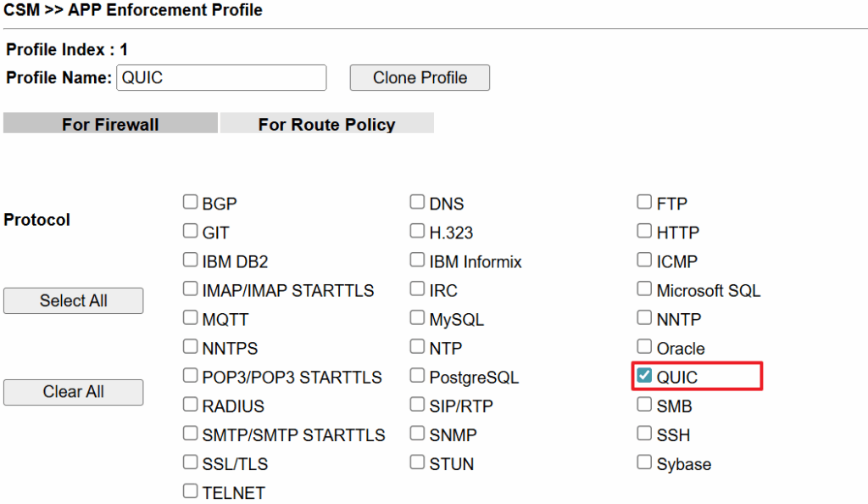Check the DNS protocol checkbox
Image resolution: width=868 pixels, height=504 pixels.
[x=417, y=203]
